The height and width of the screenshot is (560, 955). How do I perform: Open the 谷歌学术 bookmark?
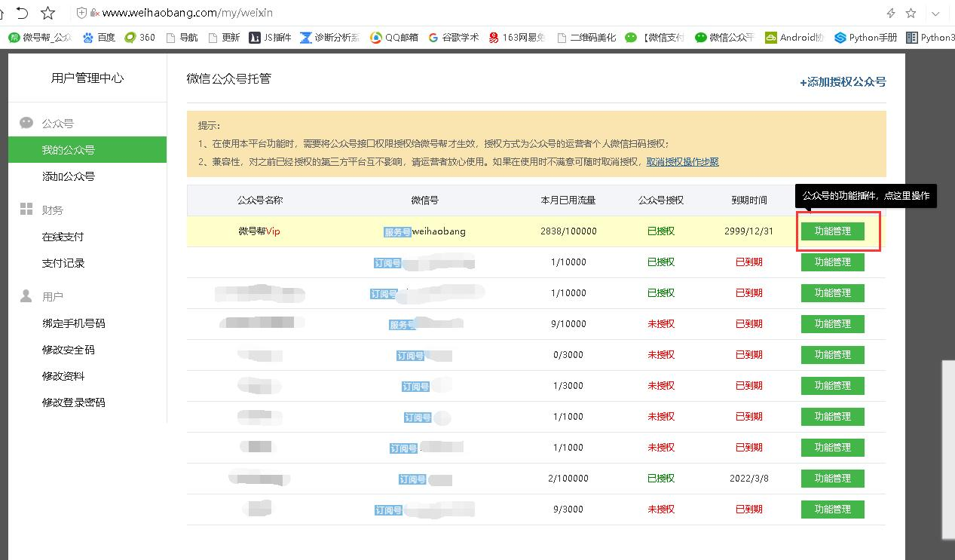pyautogui.click(x=453, y=37)
